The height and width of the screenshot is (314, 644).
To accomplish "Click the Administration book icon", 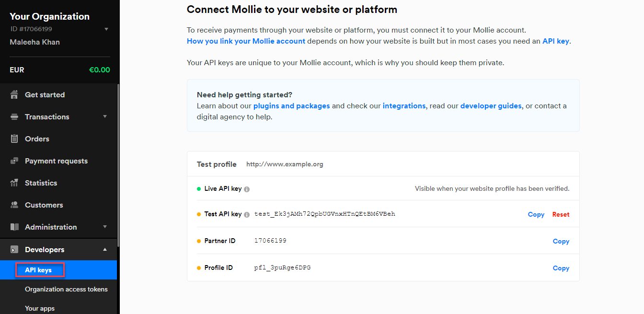I will tap(14, 227).
